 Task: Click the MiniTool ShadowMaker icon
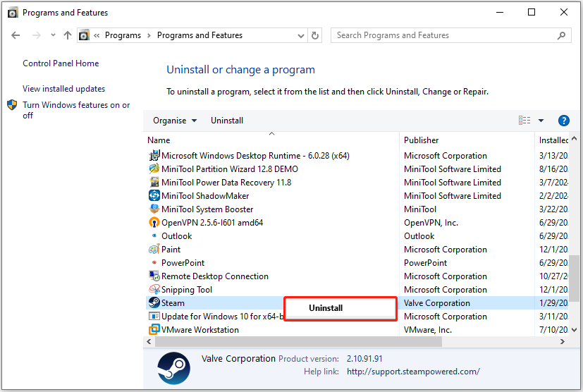point(154,196)
